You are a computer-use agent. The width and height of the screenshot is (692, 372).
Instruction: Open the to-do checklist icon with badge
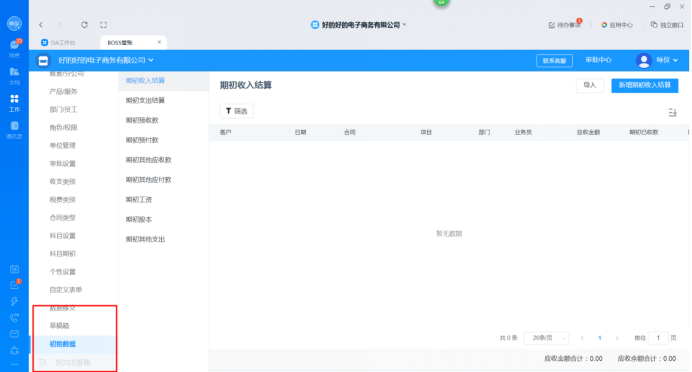(14, 285)
